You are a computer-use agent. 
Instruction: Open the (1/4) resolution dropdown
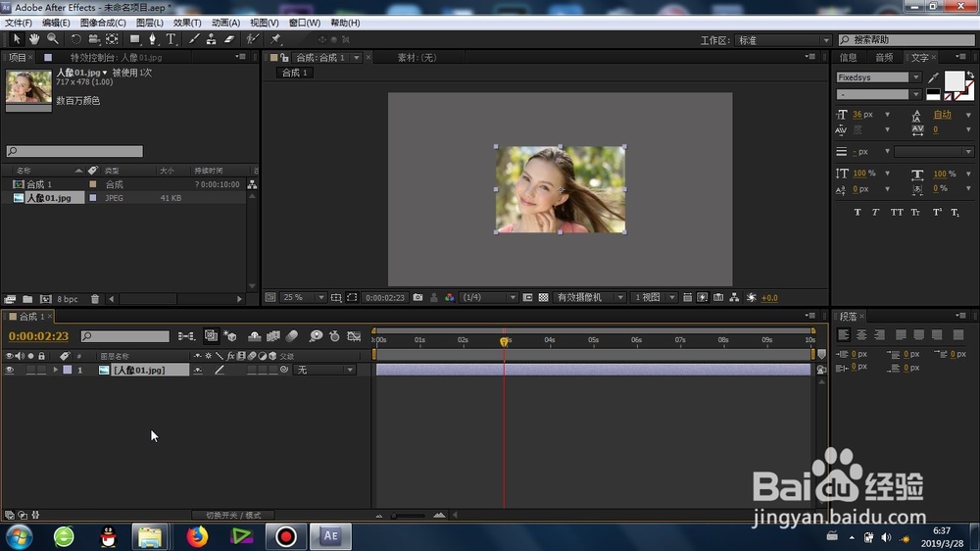[x=489, y=298]
